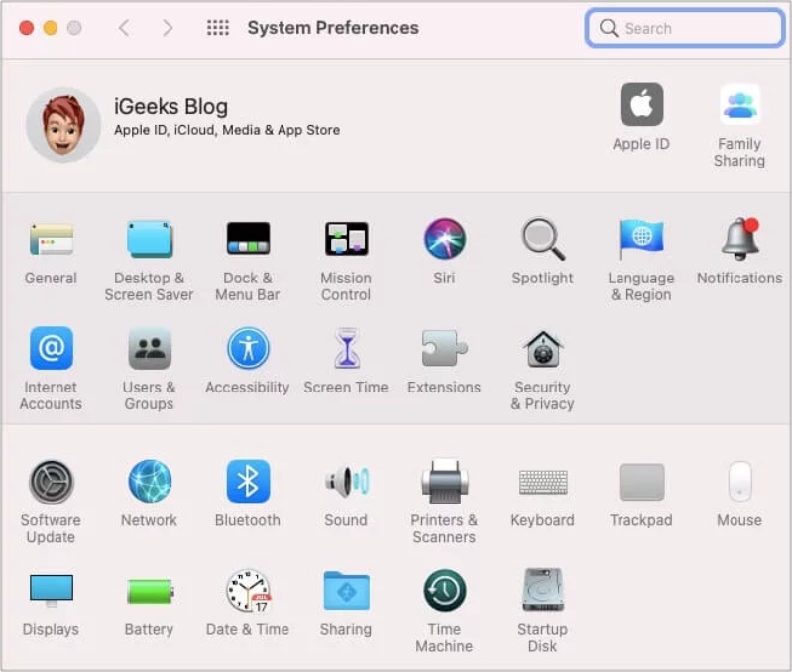Open Security & Privacy preferences
The width and height of the screenshot is (792, 672).
(x=542, y=349)
